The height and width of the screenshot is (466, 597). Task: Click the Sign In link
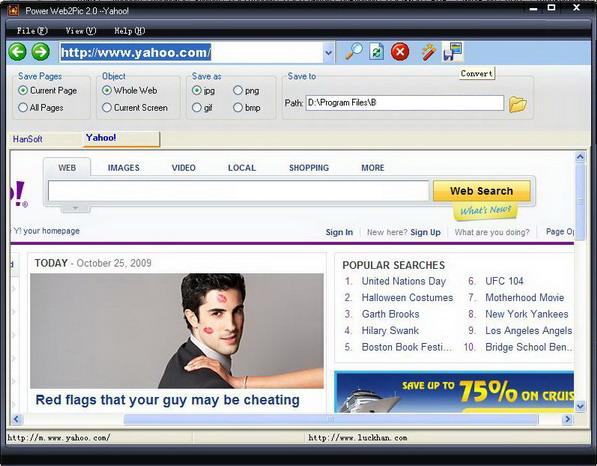[x=339, y=232]
